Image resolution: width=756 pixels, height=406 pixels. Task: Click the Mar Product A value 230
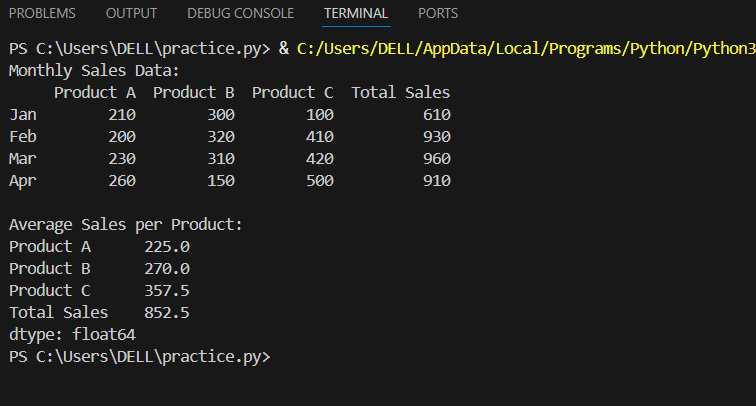122,159
